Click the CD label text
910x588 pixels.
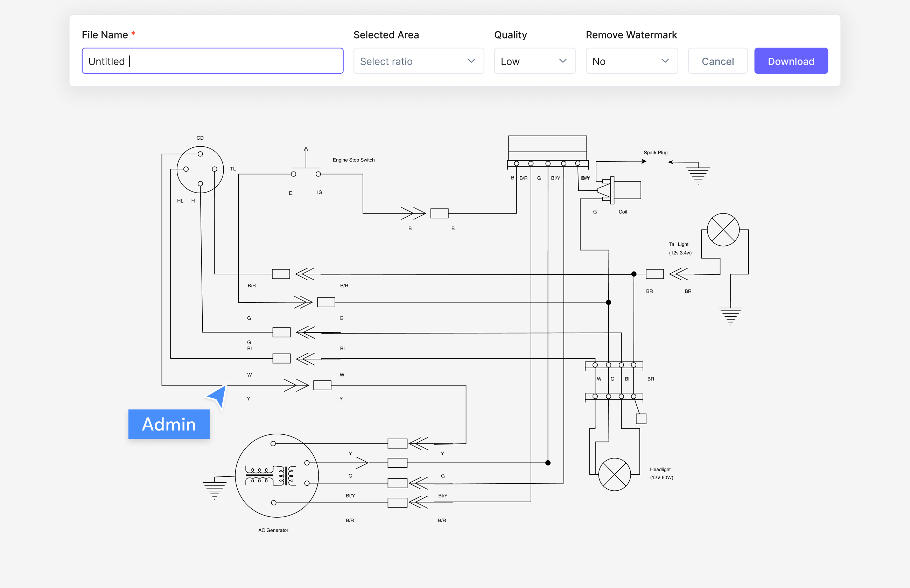point(200,138)
